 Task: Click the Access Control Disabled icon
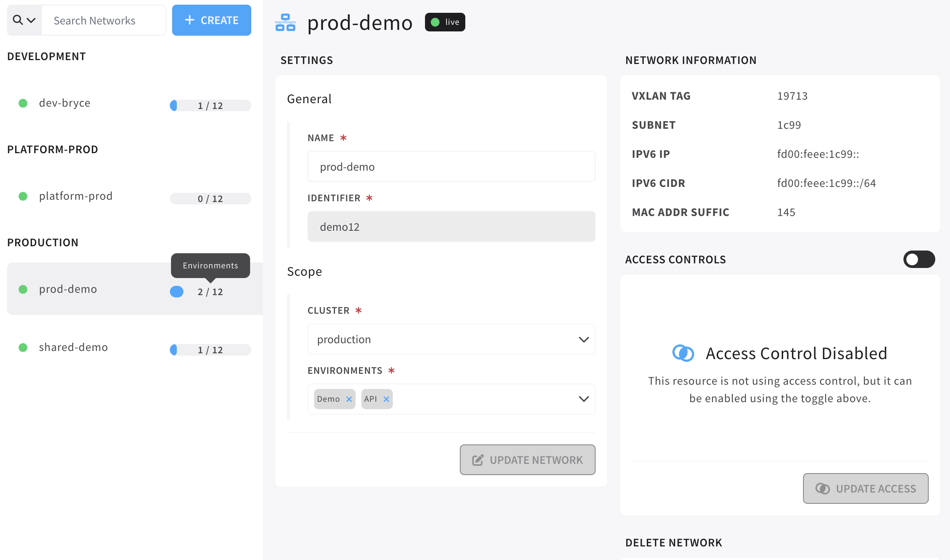click(x=683, y=353)
